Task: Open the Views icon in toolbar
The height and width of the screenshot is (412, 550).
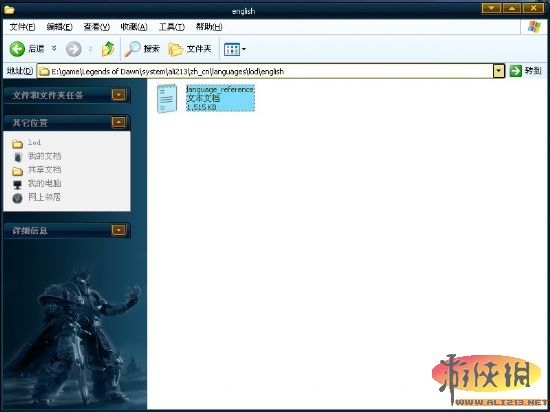Action: click(x=232, y=49)
